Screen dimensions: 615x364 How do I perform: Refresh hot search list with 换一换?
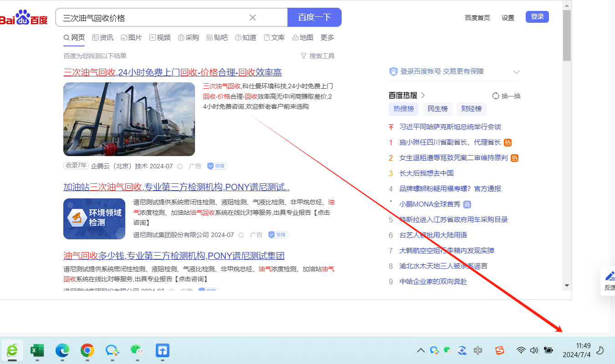(506, 96)
